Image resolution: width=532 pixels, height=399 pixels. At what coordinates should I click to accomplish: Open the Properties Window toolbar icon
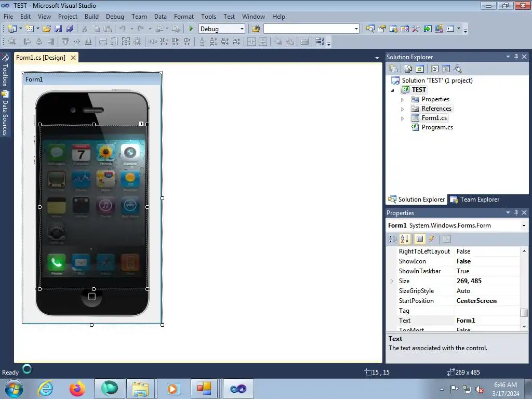[382, 29]
